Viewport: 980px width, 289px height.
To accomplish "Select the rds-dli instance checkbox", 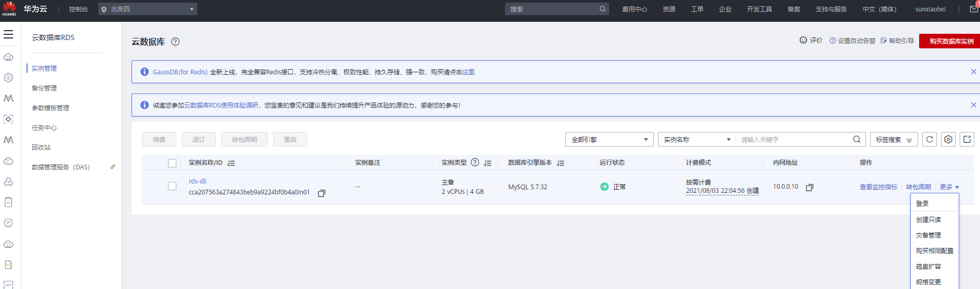I will (x=172, y=186).
